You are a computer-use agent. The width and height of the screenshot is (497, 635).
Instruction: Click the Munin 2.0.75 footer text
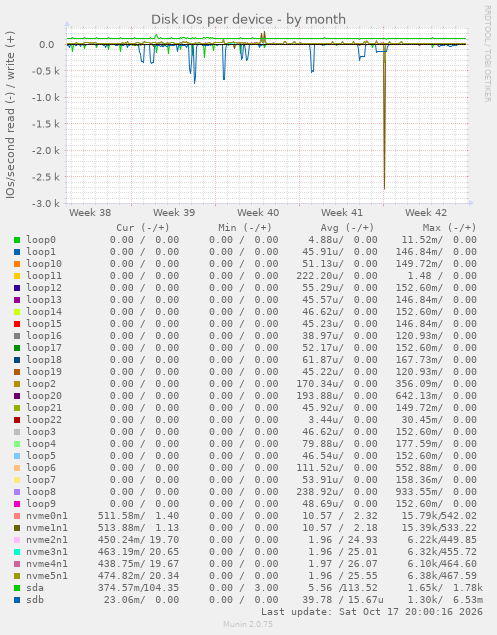click(x=248, y=624)
